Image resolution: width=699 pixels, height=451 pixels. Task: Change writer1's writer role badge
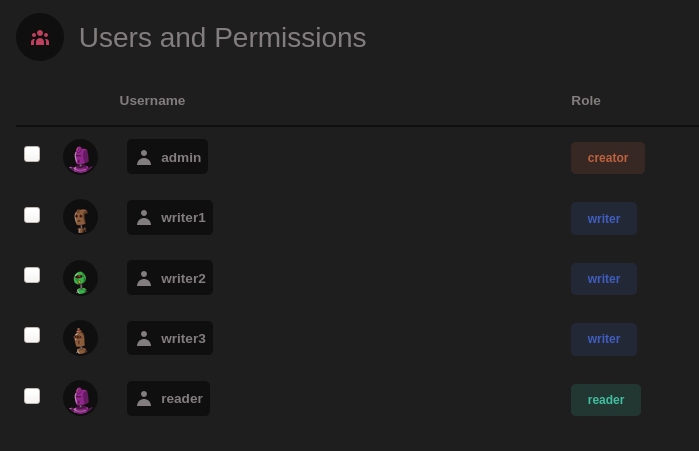tap(604, 218)
